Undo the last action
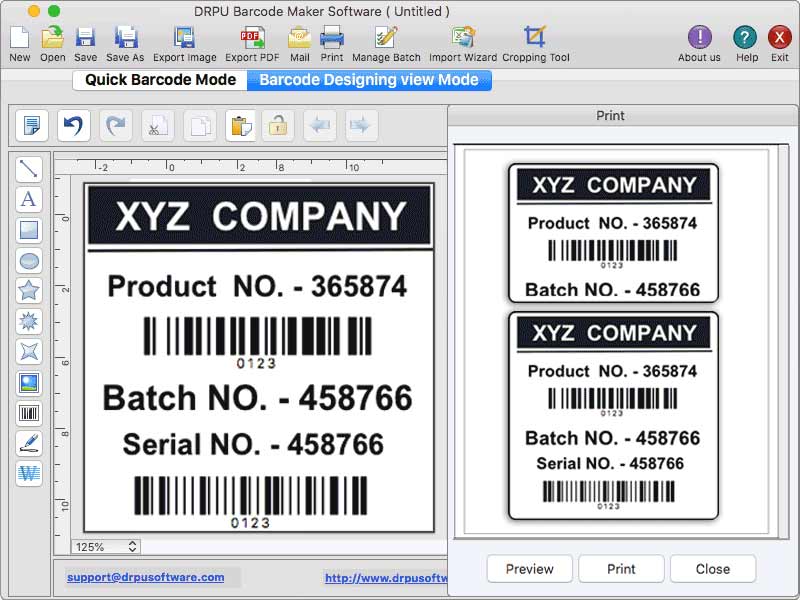This screenshot has width=800, height=600. pyautogui.click(x=73, y=126)
